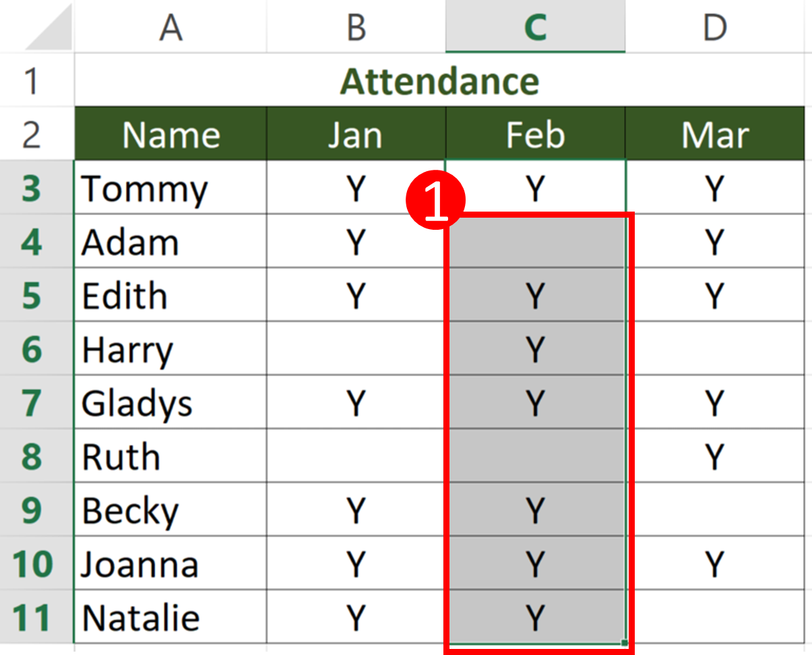
Task: Click the cell containing Harry
Action: point(170,349)
